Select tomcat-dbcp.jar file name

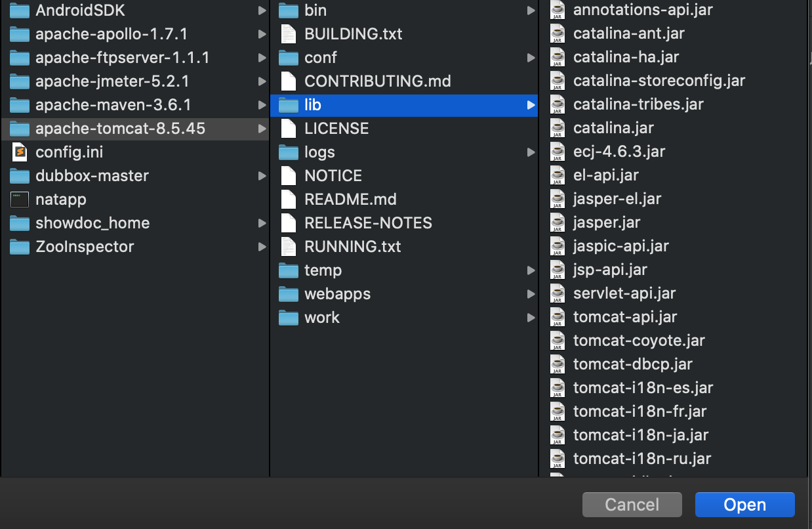[x=633, y=364]
